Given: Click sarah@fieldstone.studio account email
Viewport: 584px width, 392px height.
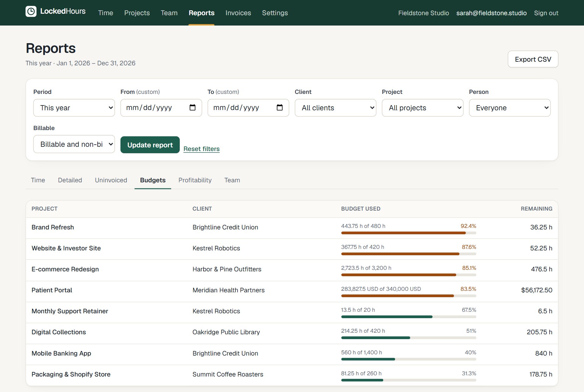Looking at the screenshot, I should coord(491,13).
